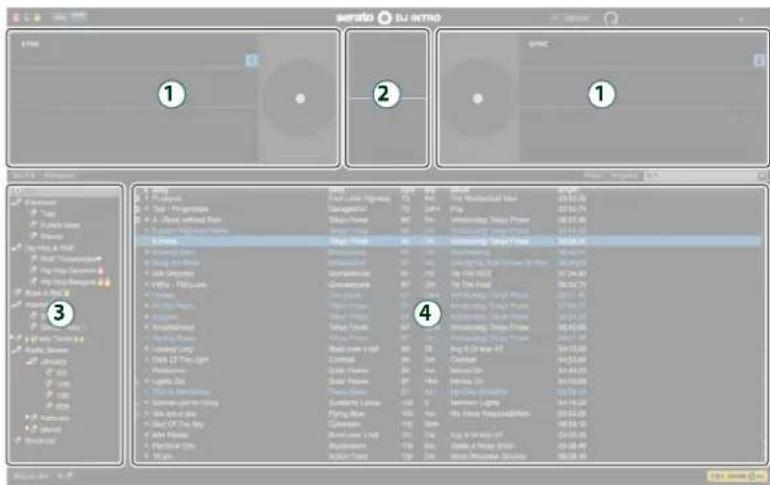The width and height of the screenshot is (770, 485).
Task: Select the RnB Throwbacks subcrate
Action: [x=71, y=259]
